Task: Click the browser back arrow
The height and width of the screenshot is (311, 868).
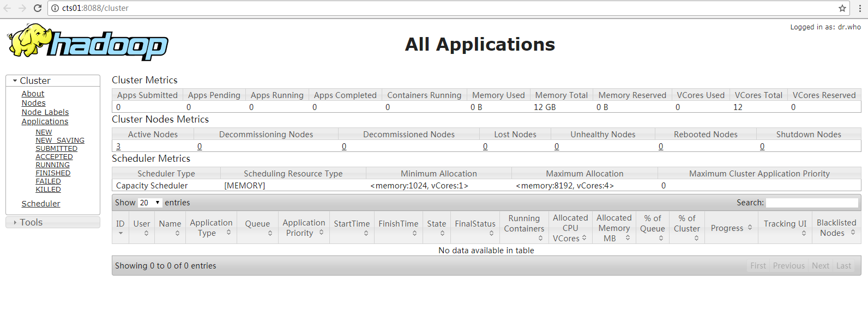Action: tap(7, 8)
